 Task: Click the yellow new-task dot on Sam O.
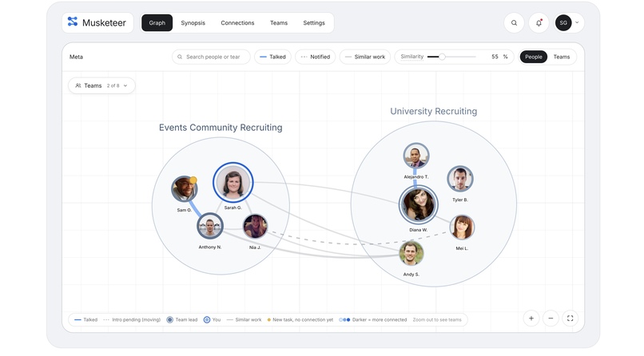tap(193, 180)
